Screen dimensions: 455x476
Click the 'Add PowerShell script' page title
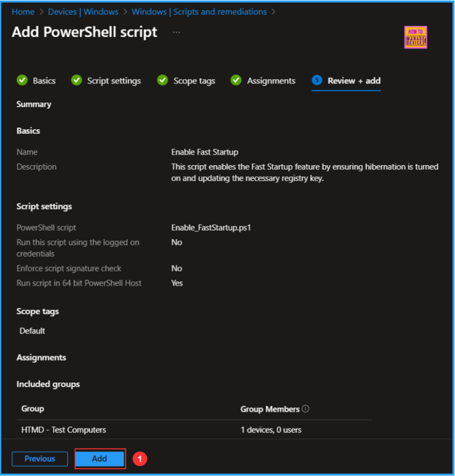click(x=84, y=32)
